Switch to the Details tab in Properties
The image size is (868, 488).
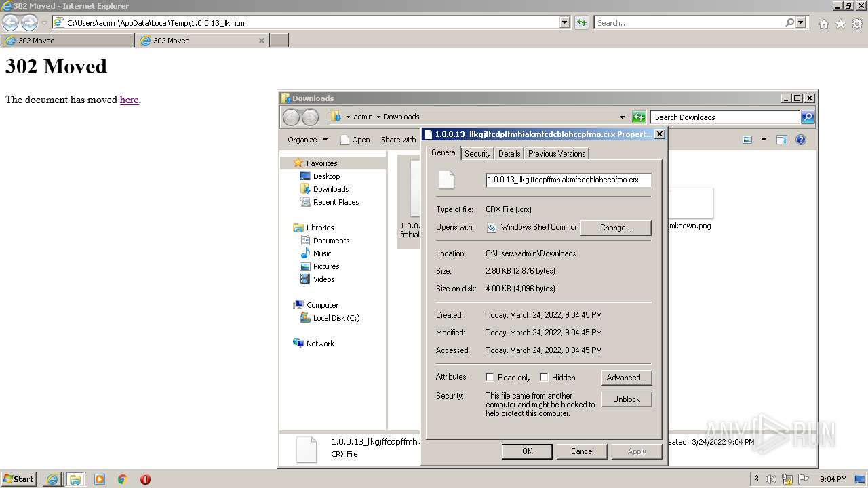(x=509, y=154)
